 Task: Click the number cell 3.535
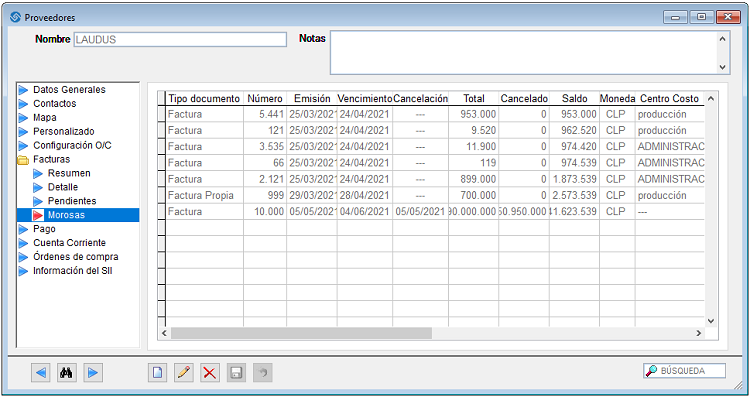pyautogui.click(x=265, y=147)
